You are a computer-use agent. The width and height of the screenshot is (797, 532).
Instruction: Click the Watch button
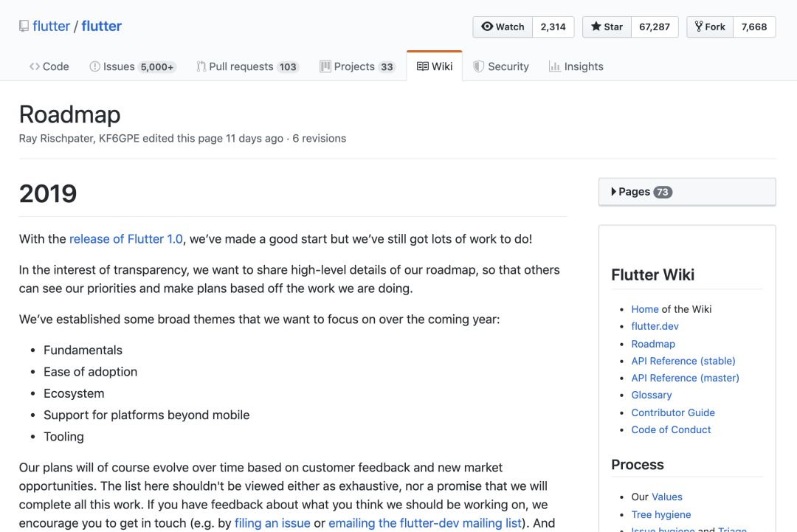tap(503, 27)
